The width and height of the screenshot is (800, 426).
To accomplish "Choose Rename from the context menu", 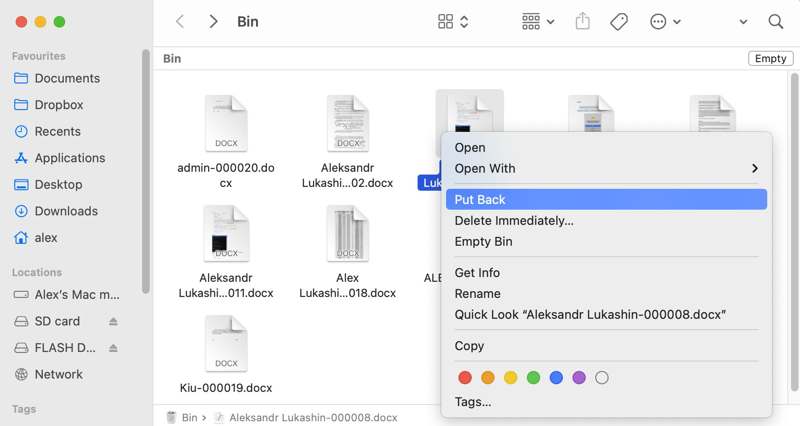I will (x=606, y=293).
